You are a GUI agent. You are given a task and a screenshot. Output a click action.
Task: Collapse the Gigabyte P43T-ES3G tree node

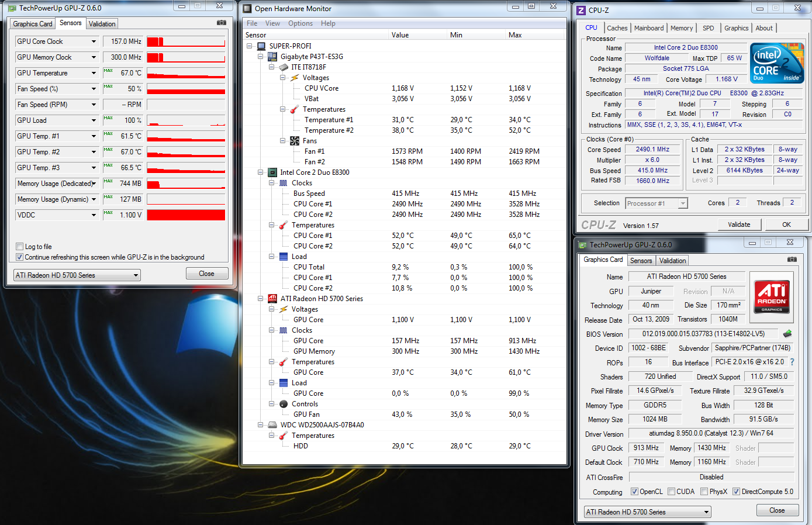click(261, 57)
